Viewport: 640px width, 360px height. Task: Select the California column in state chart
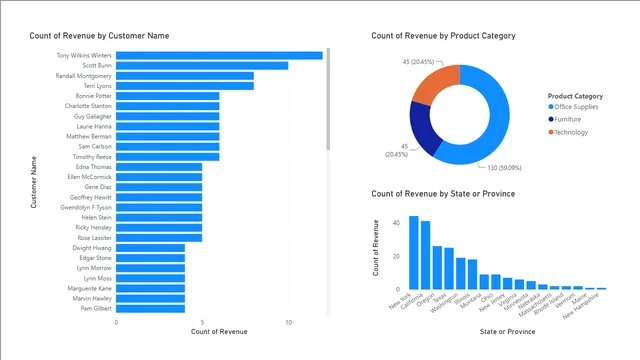426,255
